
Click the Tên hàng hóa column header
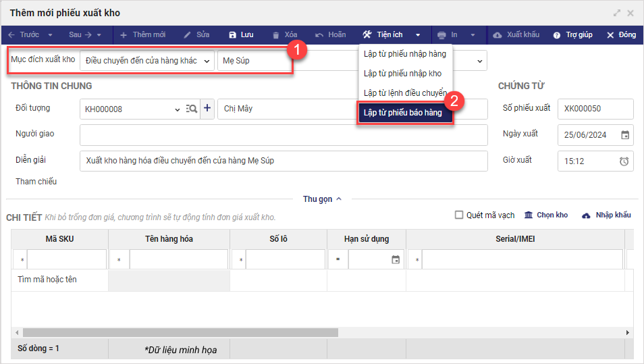169,239
